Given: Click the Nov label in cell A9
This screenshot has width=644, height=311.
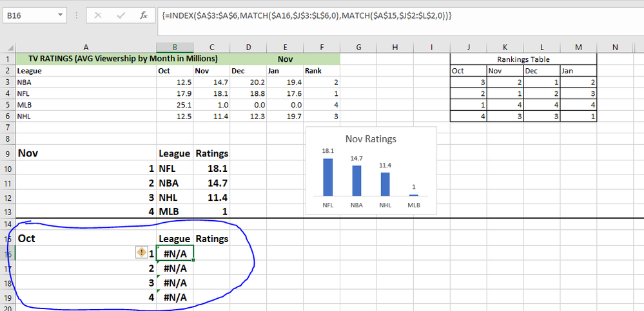Looking at the screenshot, I should pyautogui.click(x=86, y=153).
